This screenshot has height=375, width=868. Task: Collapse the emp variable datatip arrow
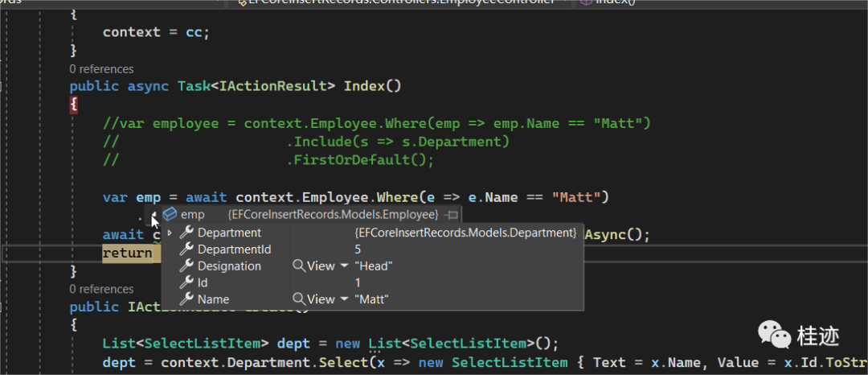coord(154,215)
